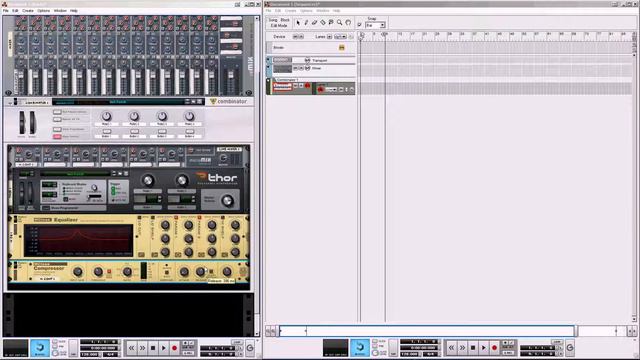Image resolution: width=640 pixels, height=360 pixels.
Task: Toggle Run Pattern Devices on the Combinator
Action: pos(57,112)
